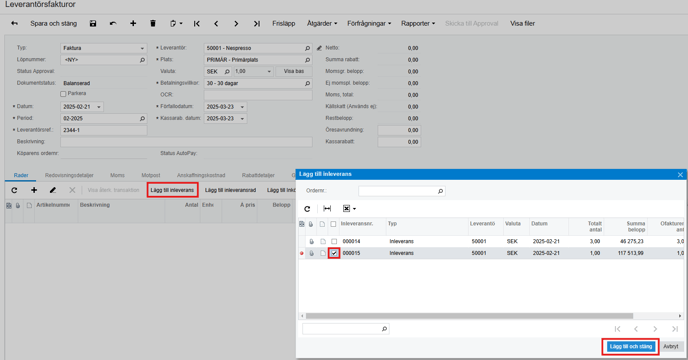Click the back arrow in the top toolbar
Screen dimensions: 688x360
point(14,23)
